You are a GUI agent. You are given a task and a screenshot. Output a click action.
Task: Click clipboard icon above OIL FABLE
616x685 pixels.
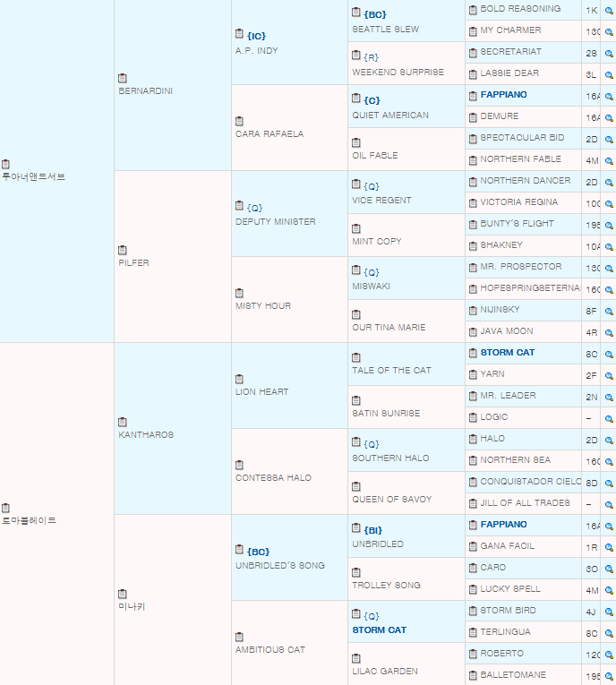tap(356, 142)
